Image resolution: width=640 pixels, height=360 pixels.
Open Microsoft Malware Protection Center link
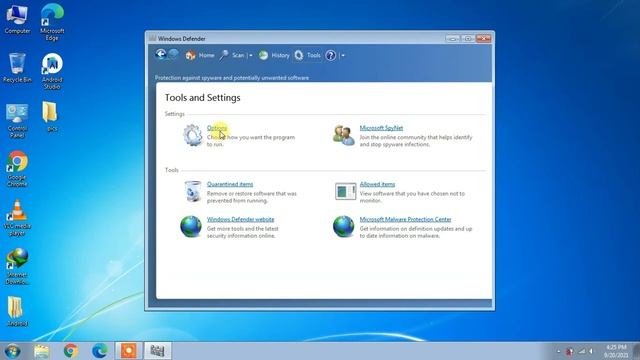click(405, 219)
